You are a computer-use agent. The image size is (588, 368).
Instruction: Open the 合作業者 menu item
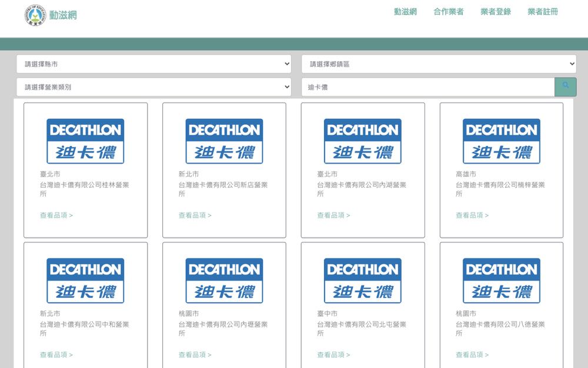click(x=449, y=12)
